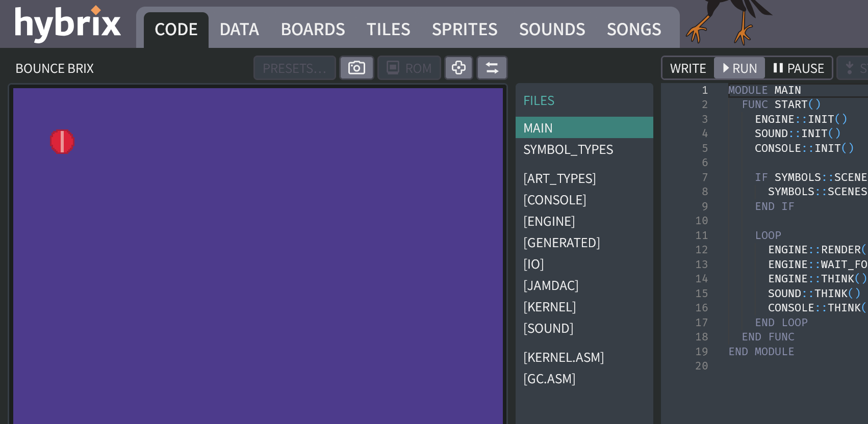Open the Tiles tab
Screen dimensions: 868x424
pos(388,30)
